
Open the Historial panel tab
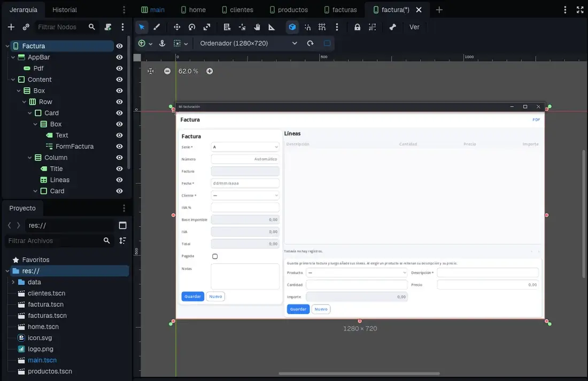(x=65, y=10)
